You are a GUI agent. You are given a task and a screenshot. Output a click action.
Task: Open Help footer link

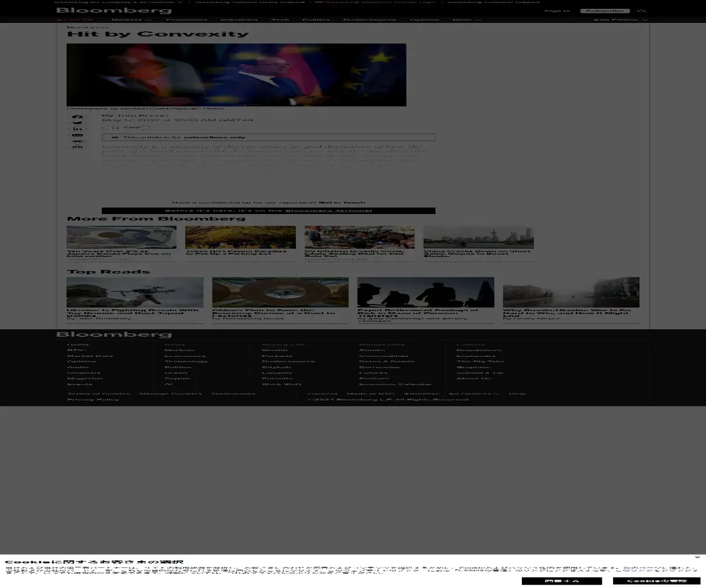click(x=518, y=394)
